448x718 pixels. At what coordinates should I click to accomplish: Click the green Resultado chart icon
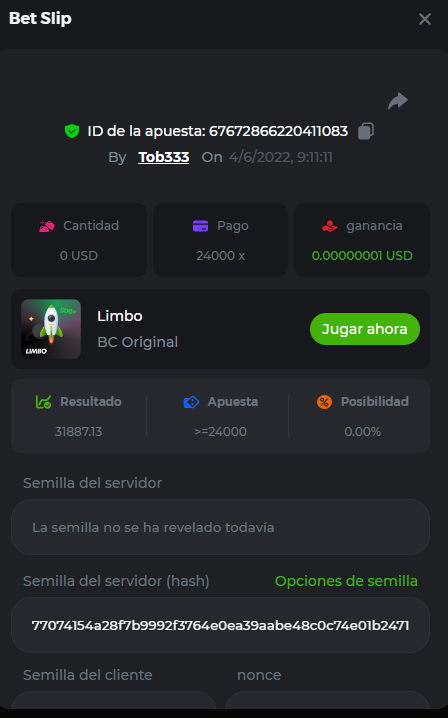(44, 402)
